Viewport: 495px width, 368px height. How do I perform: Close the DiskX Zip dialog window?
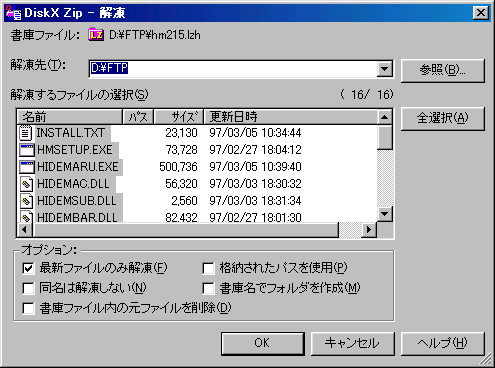pos(481,13)
